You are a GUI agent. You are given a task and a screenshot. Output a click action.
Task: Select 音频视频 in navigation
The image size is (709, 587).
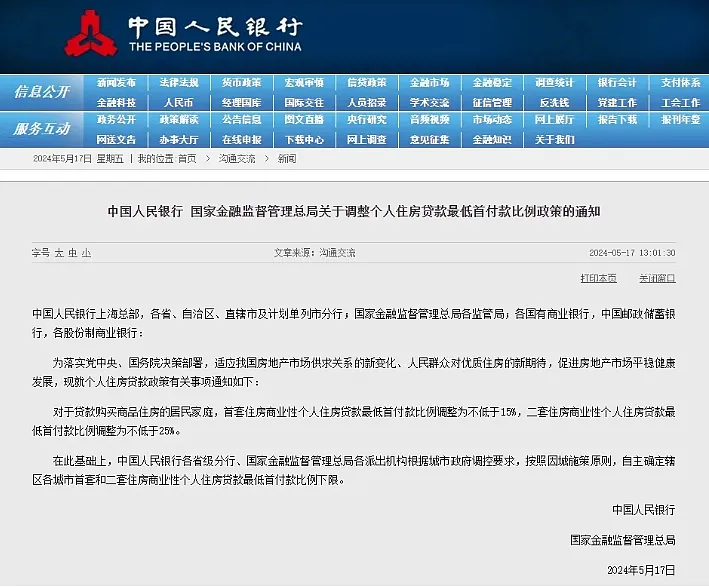pyautogui.click(x=430, y=120)
